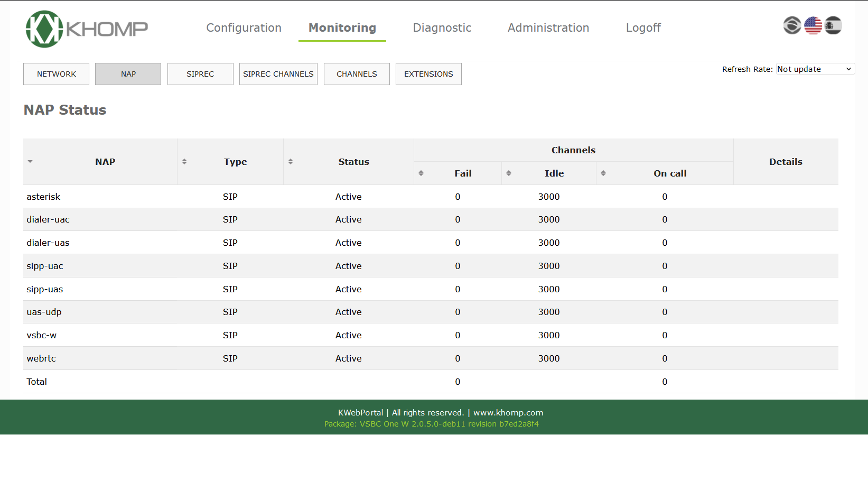Open the Administration menu

(548, 27)
